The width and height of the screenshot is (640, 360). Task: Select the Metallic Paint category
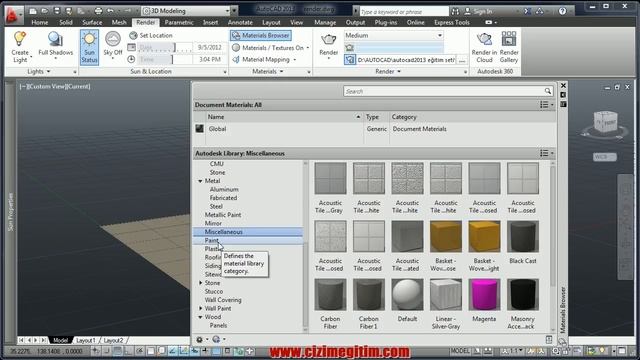pyautogui.click(x=223, y=215)
